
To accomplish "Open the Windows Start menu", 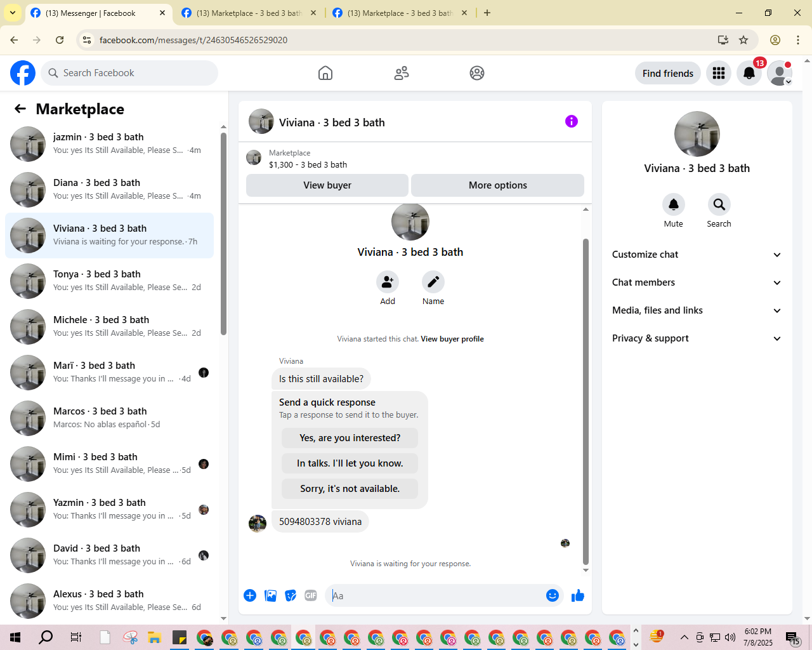I will (x=15, y=637).
